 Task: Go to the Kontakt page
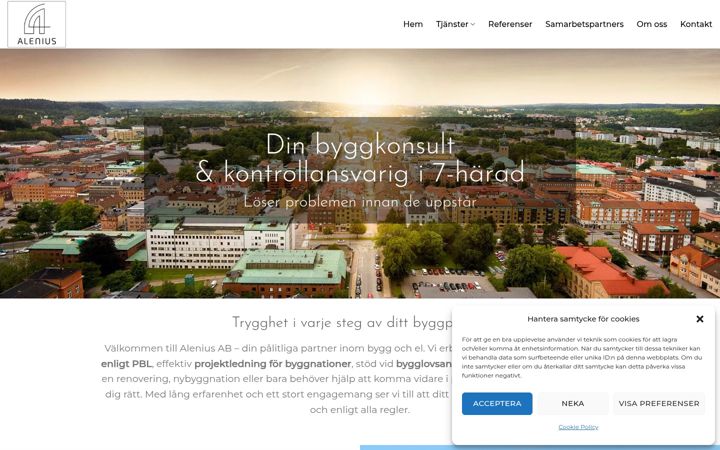[x=696, y=24]
